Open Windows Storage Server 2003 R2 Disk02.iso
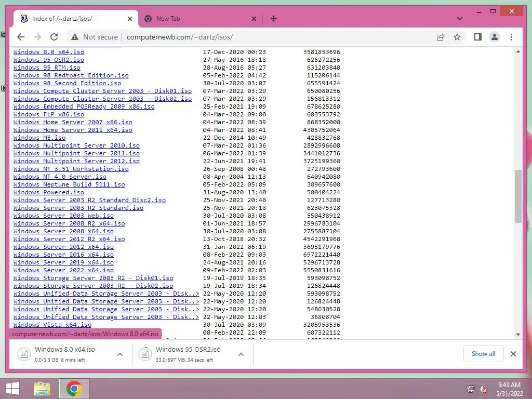This screenshot has height=399, width=532. coord(94,286)
